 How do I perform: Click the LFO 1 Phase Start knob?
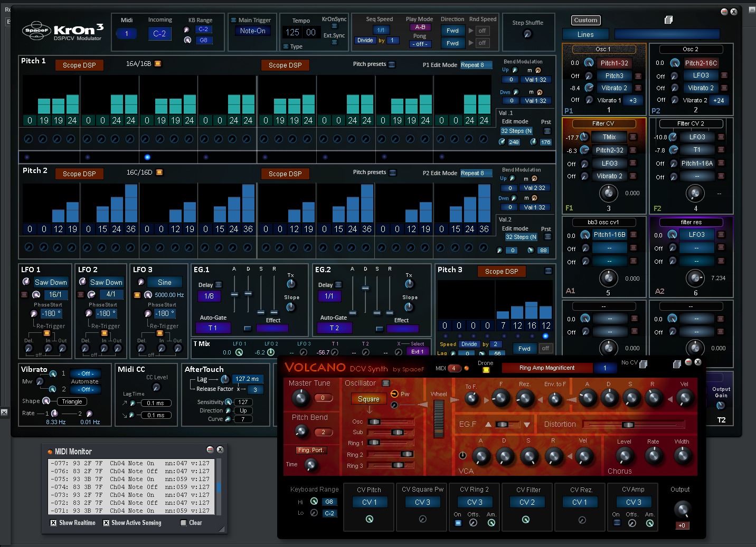34,314
